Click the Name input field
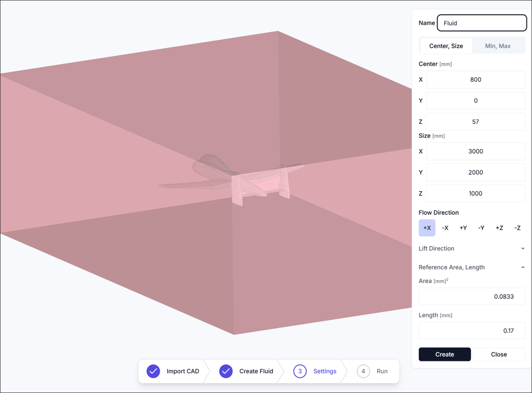The width and height of the screenshot is (532, 393). click(x=482, y=23)
